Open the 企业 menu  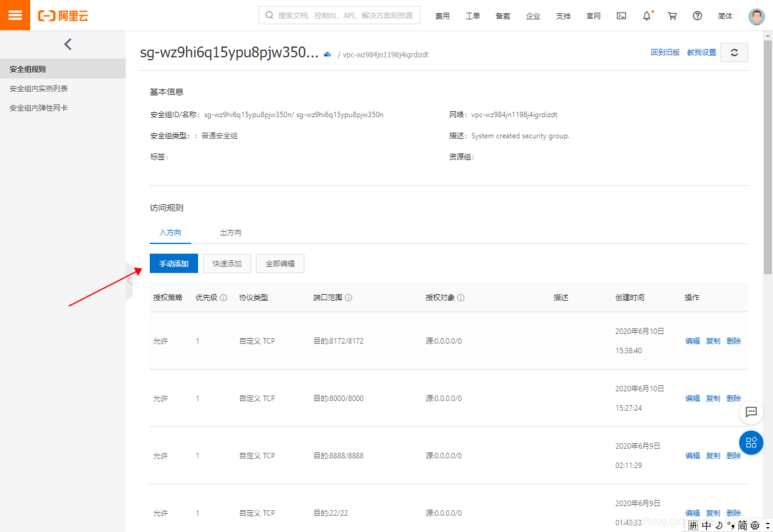pos(533,16)
